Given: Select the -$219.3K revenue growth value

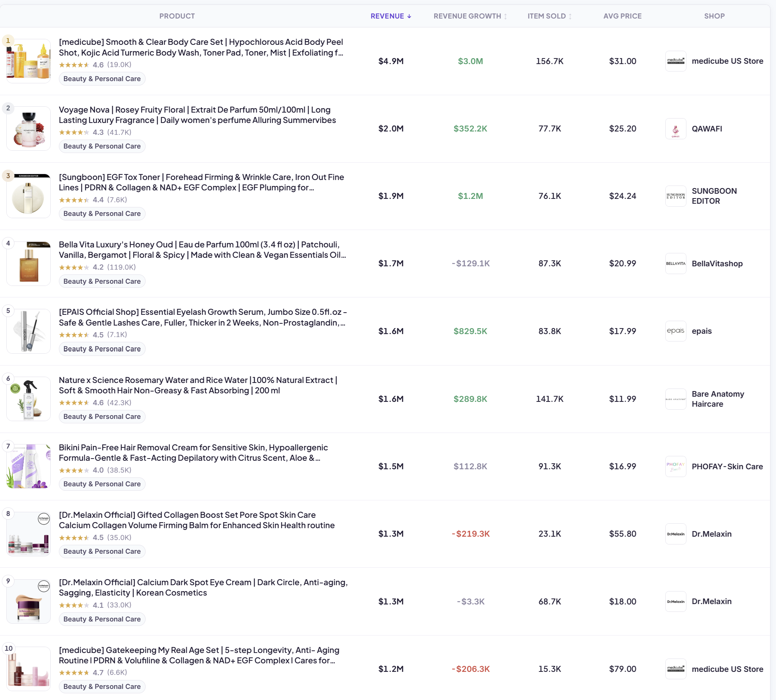Looking at the screenshot, I should (470, 533).
